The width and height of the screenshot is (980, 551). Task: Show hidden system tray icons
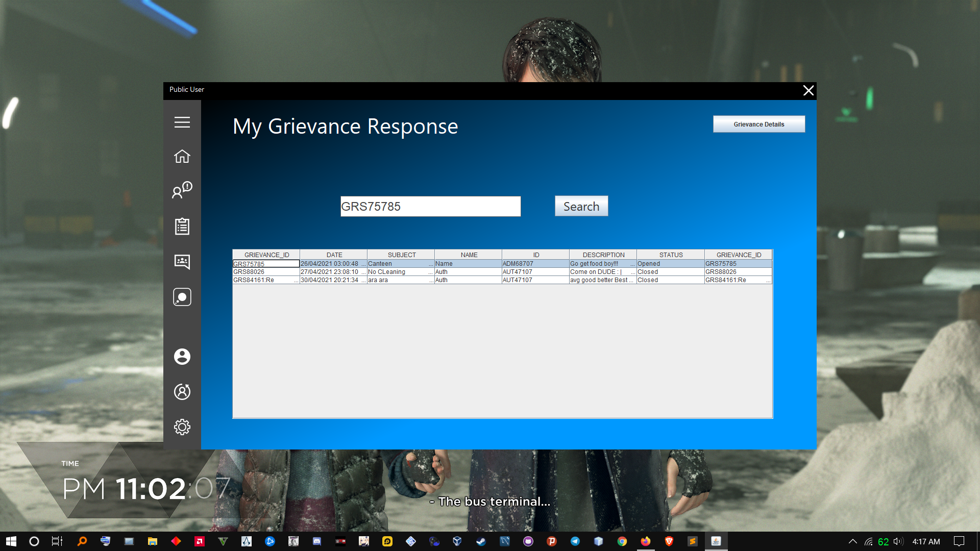coord(852,541)
